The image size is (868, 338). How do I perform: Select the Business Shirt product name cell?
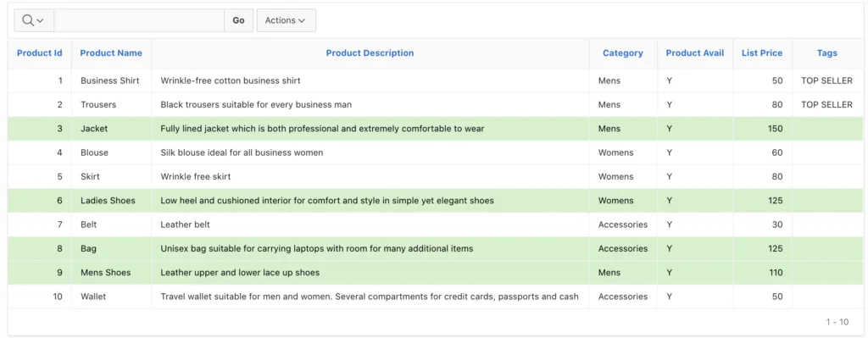(110, 80)
